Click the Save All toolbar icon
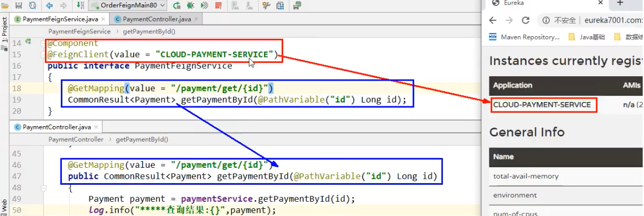The height and width of the screenshot is (216, 644). coord(19,5)
